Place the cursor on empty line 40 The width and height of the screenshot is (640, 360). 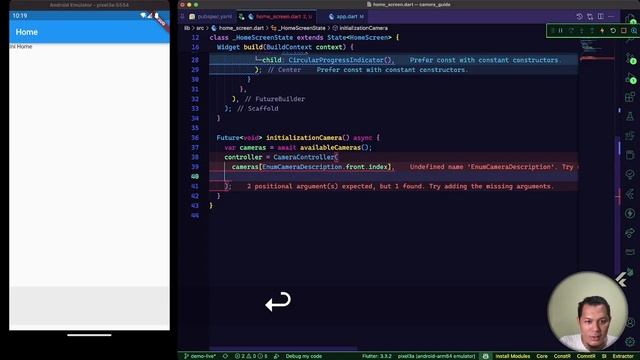[x=393, y=177]
